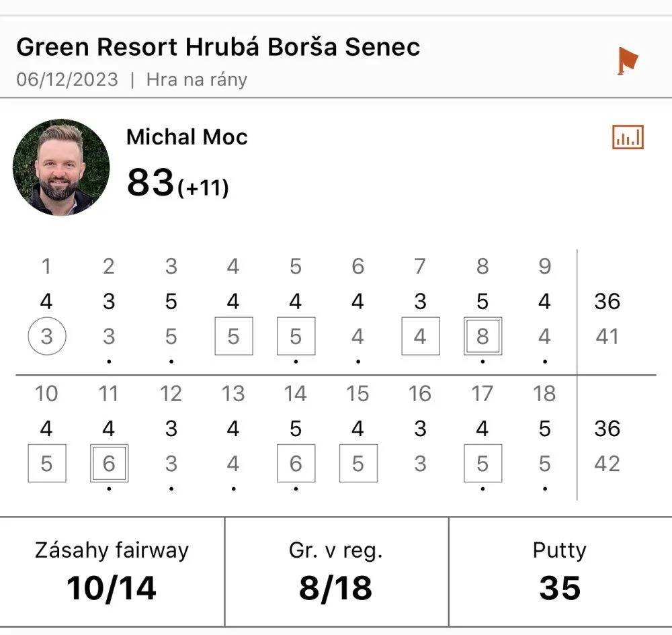Tap the front nine total 41
Image resolution: width=672 pixels, height=635 pixels.
[607, 337]
